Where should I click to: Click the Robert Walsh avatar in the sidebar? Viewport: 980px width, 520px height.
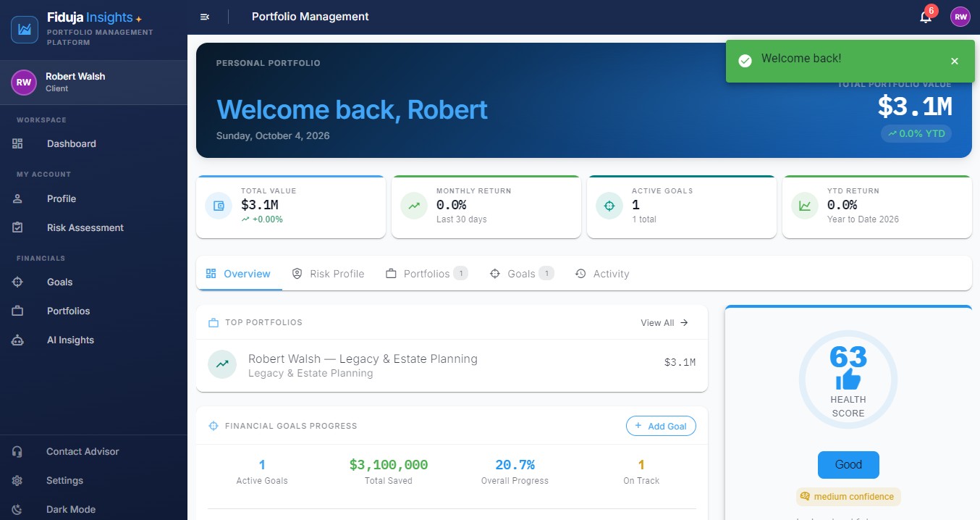(x=24, y=83)
